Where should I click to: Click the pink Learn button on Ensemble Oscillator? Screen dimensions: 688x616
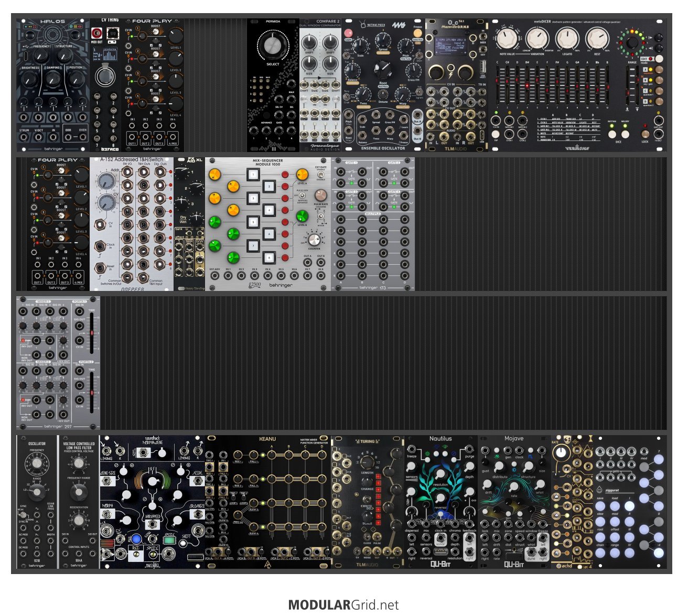coord(348,33)
